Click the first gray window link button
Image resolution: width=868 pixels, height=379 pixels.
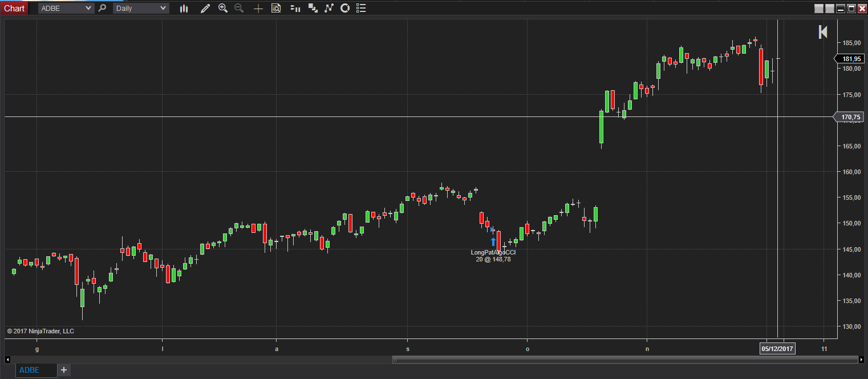click(x=819, y=9)
